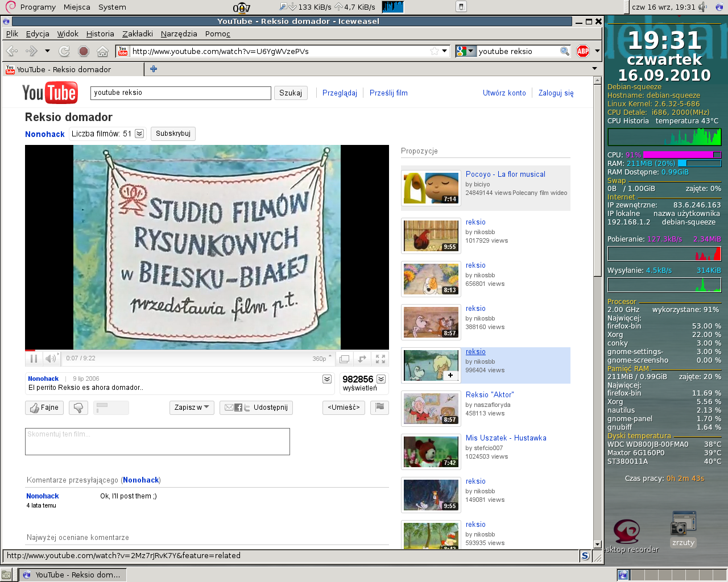Click the Utwórz konto link
The width and height of the screenshot is (728, 582).
click(504, 93)
